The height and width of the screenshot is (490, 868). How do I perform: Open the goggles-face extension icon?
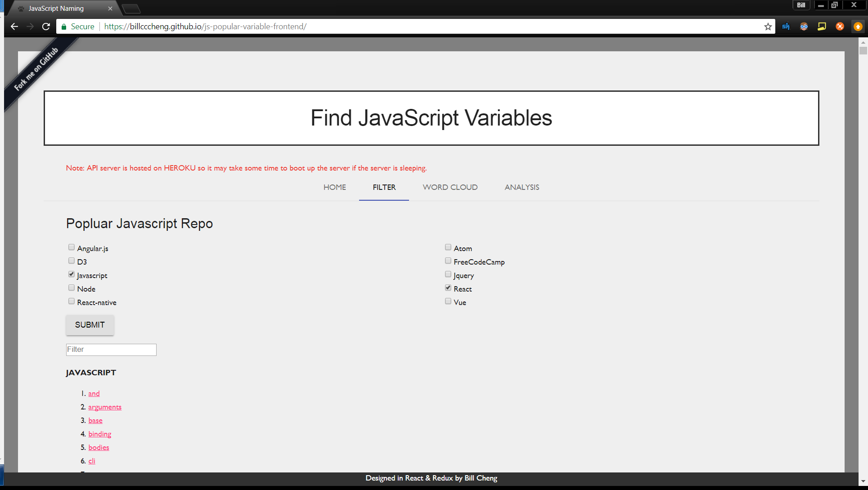click(x=804, y=27)
